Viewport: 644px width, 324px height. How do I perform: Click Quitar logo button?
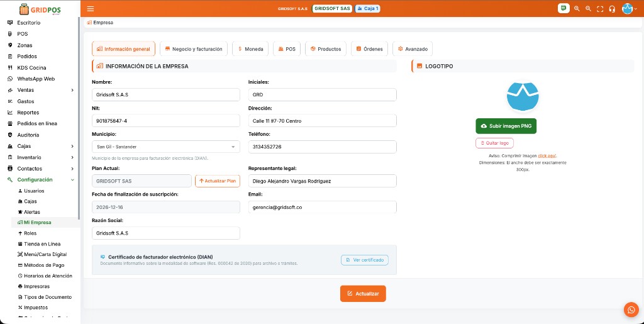494,143
